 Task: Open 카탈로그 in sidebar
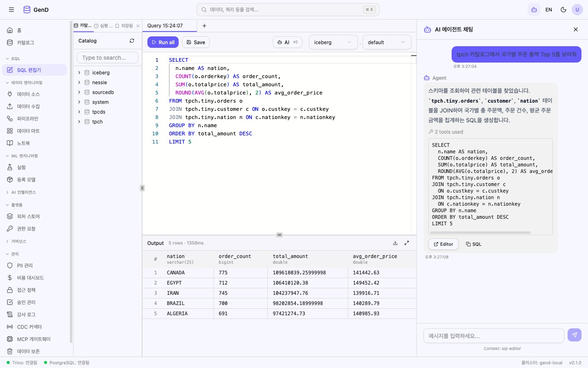tap(34, 43)
